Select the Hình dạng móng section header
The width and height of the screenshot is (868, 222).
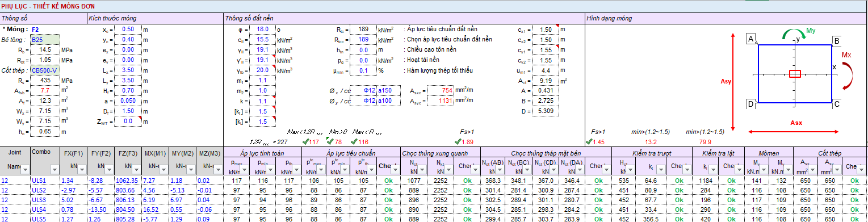(x=609, y=18)
